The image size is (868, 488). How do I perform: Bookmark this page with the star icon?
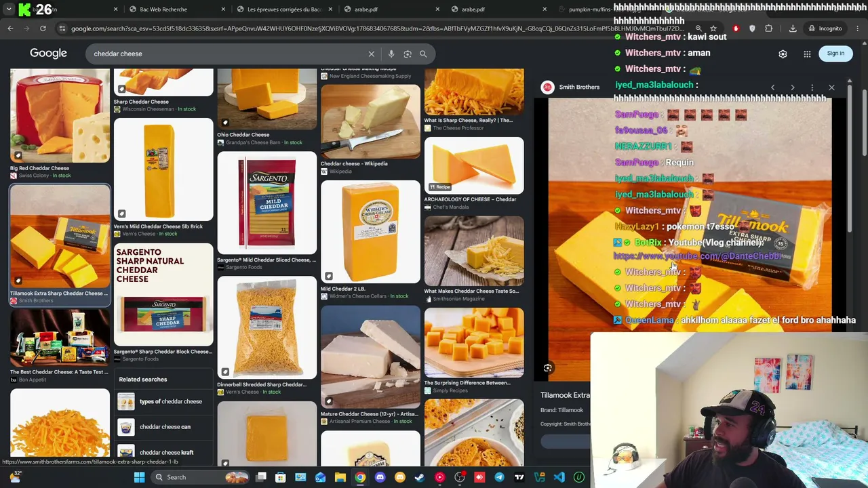pyautogui.click(x=713, y=28)
